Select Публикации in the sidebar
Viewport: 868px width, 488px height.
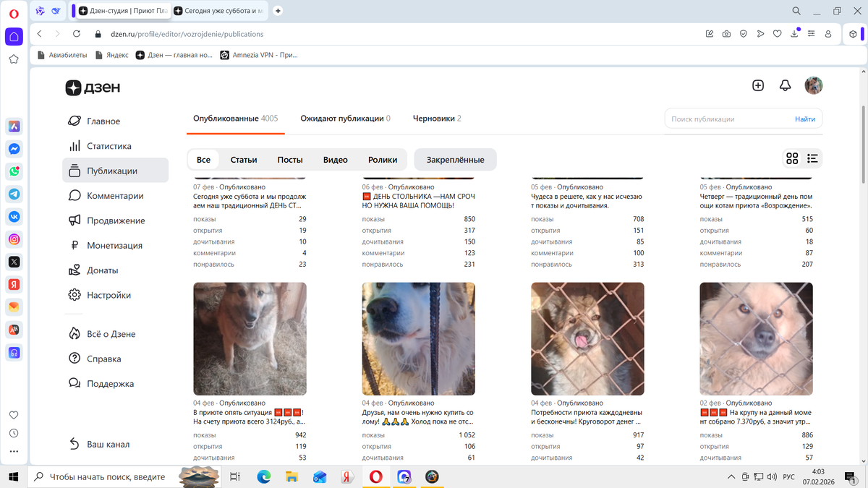(x=116, y=171)
